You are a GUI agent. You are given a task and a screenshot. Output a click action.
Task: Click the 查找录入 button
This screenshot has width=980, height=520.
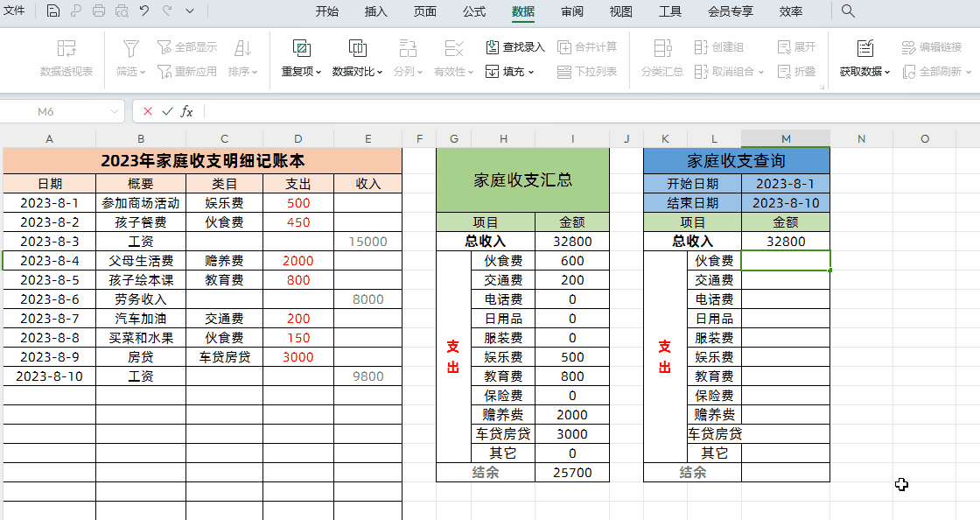(515, 47)
